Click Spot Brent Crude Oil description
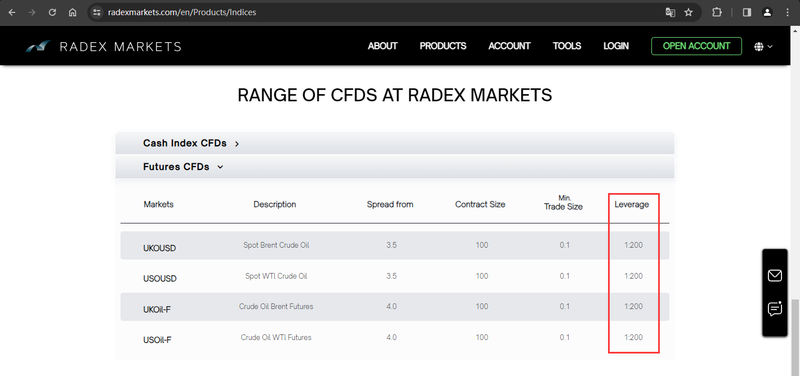Viewport: 800px width, 376px height. point(276,245)
